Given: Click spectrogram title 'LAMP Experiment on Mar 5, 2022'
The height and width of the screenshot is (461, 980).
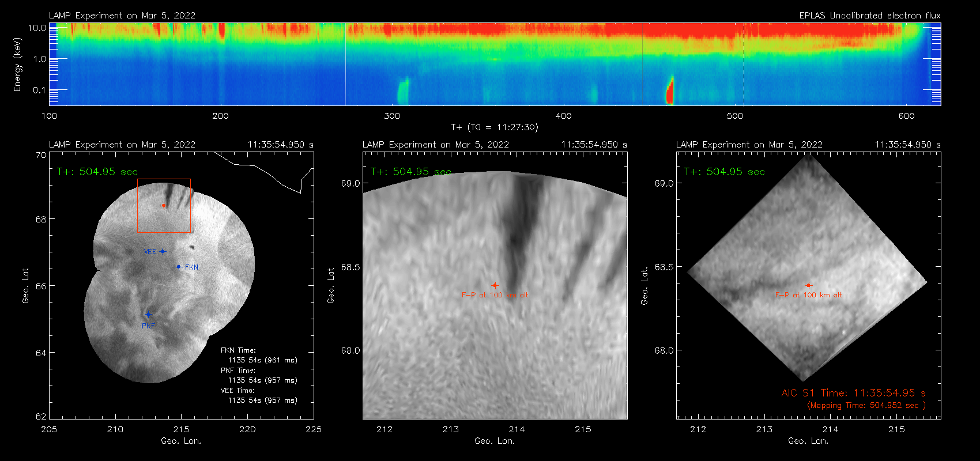Looking at the screenshot, I should tap(122, 16).
